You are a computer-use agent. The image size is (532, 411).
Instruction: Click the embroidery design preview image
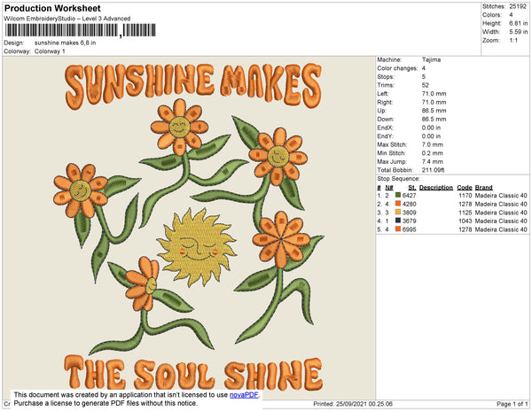tap(190, 228)
